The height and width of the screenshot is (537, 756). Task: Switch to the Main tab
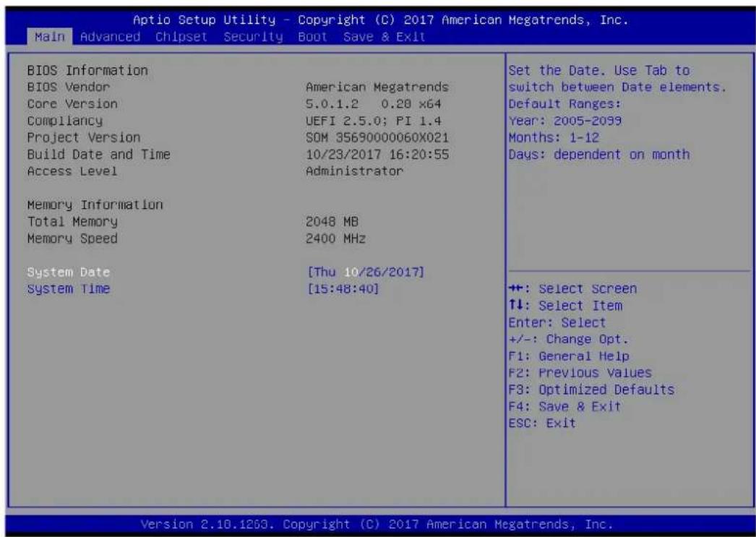(x=49, y=37)
